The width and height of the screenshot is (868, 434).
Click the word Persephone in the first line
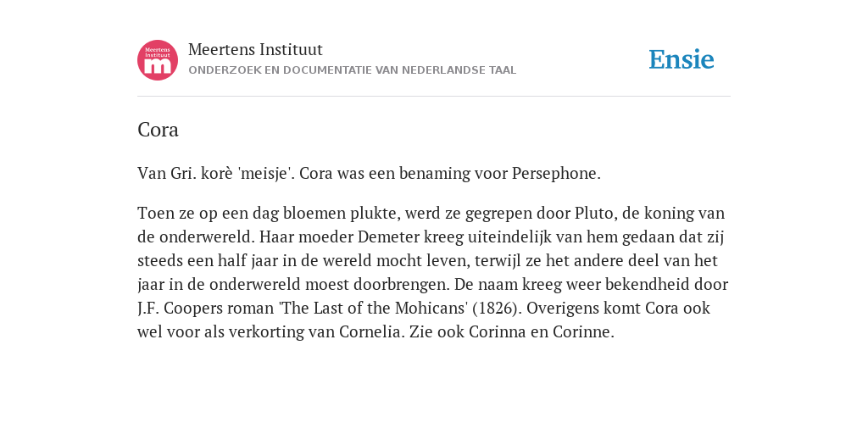click(556, 173)
